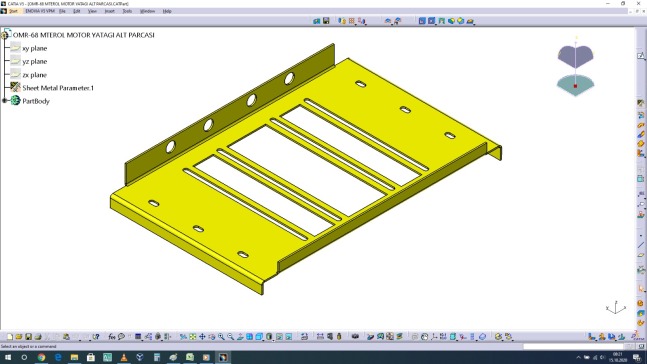Select the Rotate view tool

(x=212, y=337)
